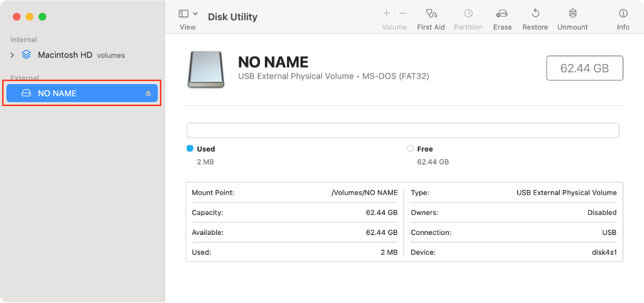
Task: Click the MS-DOS (FAT32) subtitle text
Action: (396, 76)
